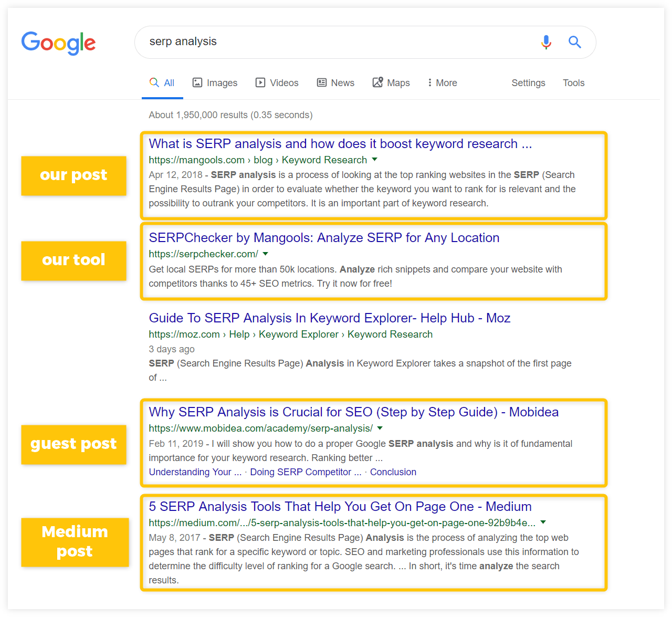
Task: Open the Settings menu
Action: [528, 83]
